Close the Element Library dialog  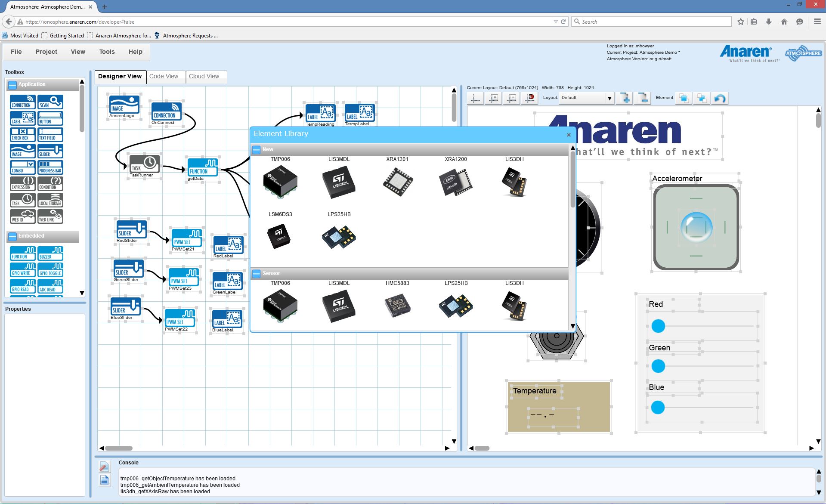tap(569, 135)
